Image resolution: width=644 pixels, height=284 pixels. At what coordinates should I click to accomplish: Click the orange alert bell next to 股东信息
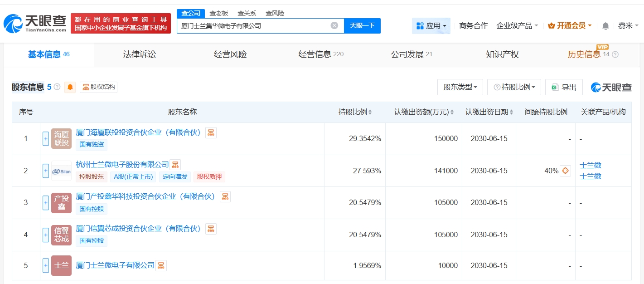(x=70, y=87)
